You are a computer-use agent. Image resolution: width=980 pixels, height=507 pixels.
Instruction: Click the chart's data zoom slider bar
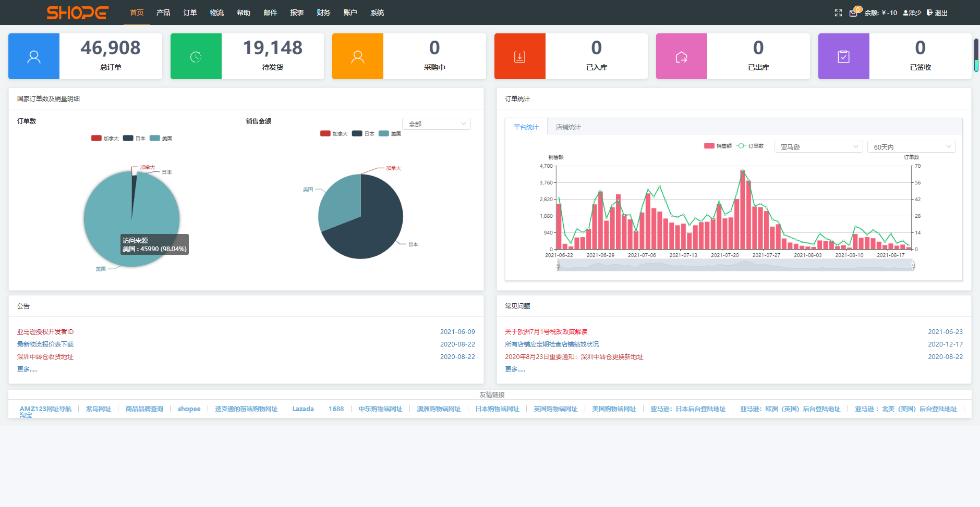(x=735, y=265)
